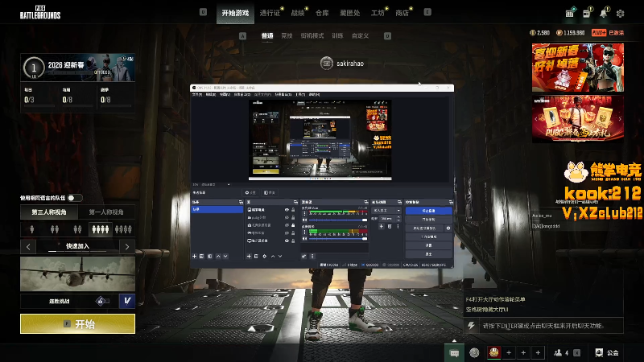Switch to 通行证 tab
Viewport: 644px width, 362px height.
270,13
